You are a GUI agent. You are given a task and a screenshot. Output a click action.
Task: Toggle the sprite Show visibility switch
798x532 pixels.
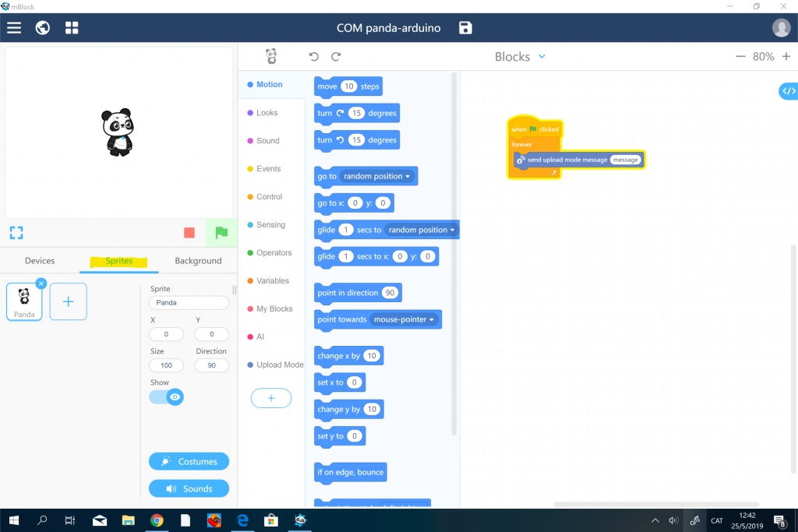(x=166, y=397)
